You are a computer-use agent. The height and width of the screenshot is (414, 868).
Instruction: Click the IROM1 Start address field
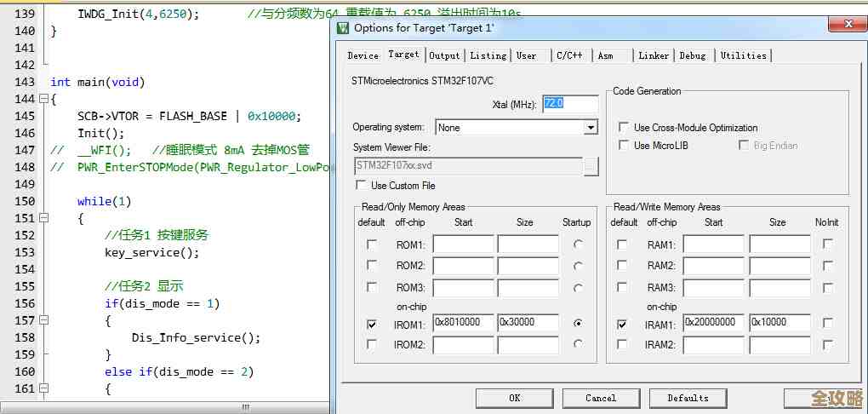[x=463, y=323]
